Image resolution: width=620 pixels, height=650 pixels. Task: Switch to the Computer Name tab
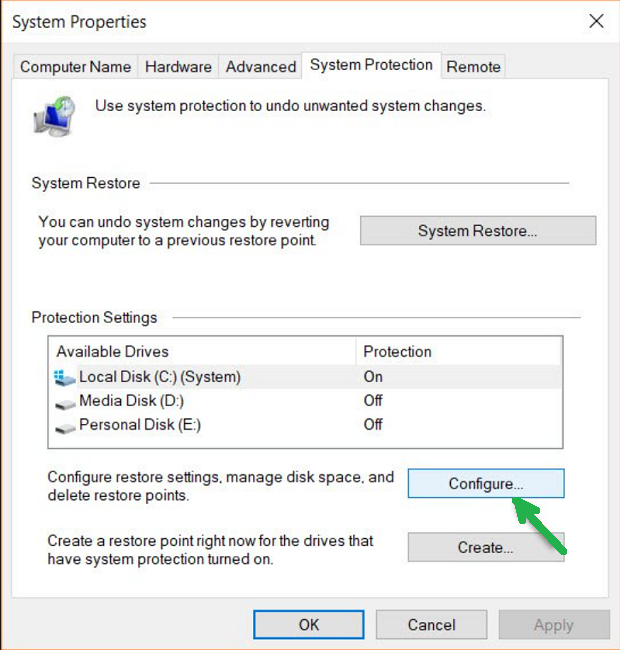click(75, 67)
